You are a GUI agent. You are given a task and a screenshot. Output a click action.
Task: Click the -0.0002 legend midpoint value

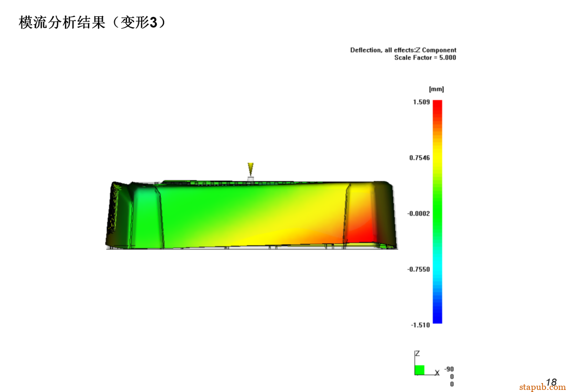419,213
